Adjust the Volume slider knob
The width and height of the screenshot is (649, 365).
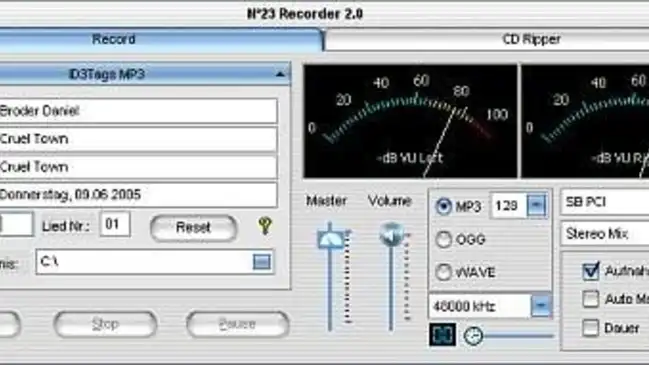[x=391, y=234]
